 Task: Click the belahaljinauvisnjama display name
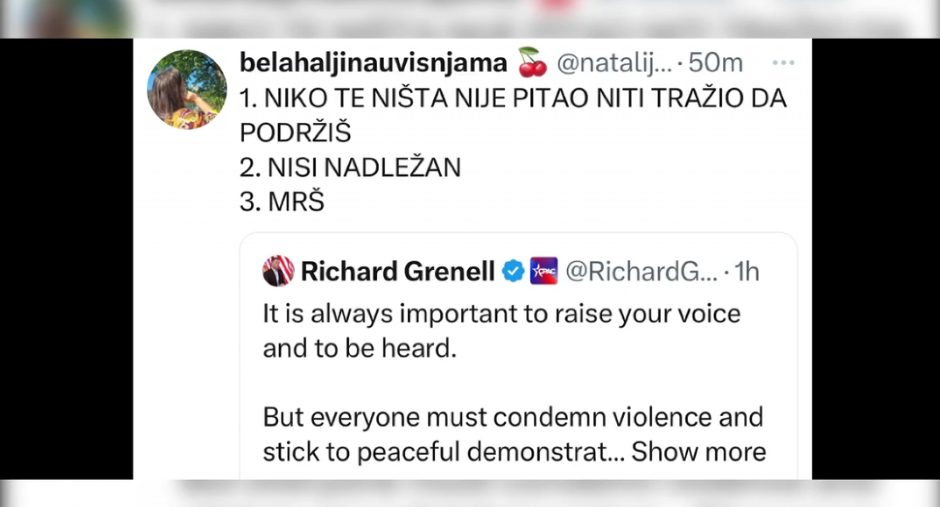(x=373, y=63)
